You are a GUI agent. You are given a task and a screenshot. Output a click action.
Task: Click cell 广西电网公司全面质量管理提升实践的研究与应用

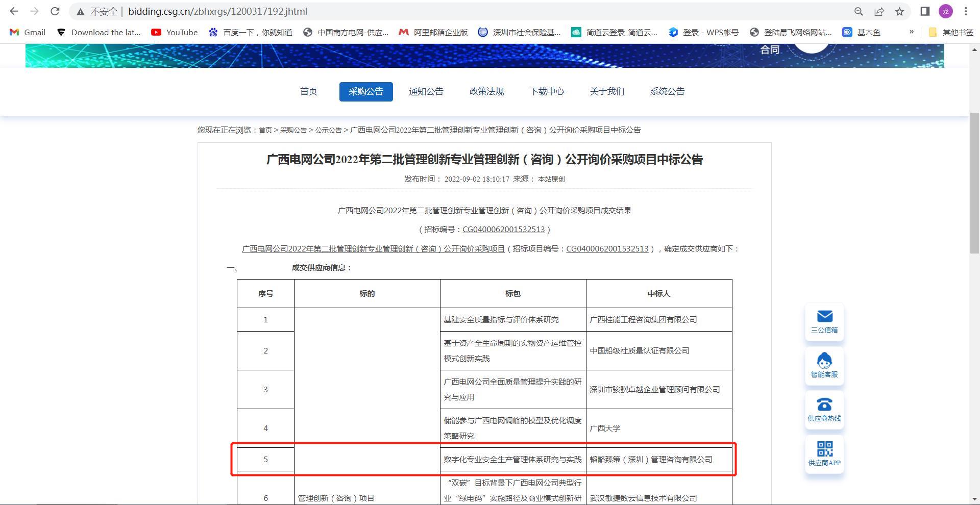(513, 390)
